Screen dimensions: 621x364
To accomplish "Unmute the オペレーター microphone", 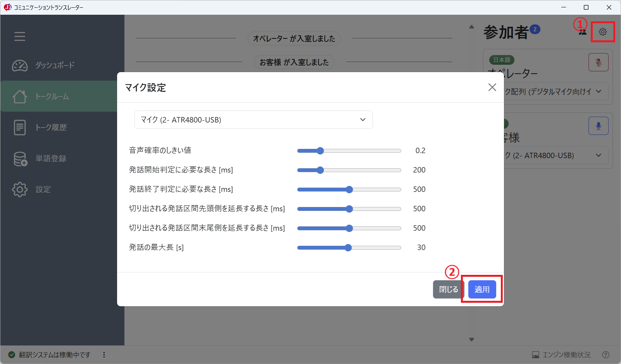I will tap(598, 62).
